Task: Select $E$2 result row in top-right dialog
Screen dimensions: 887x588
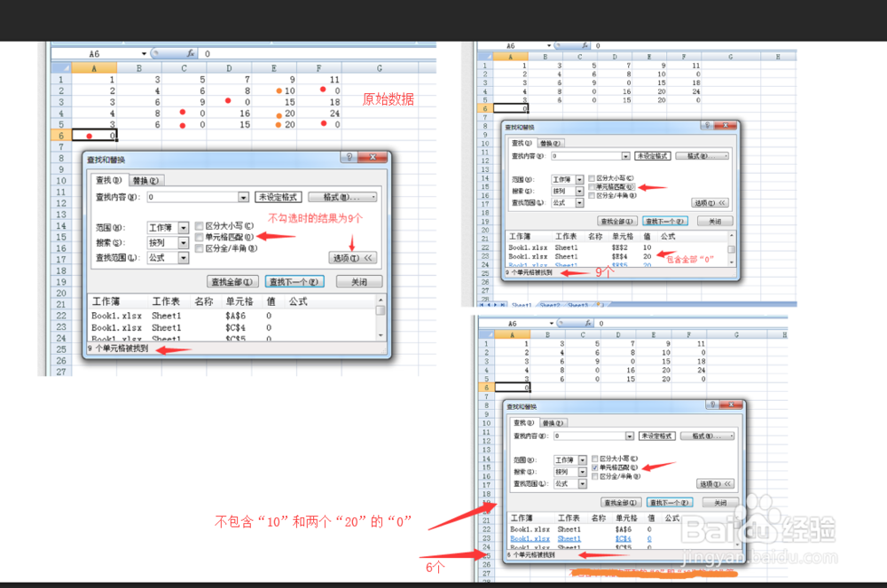Action: [x=616, y=247]
